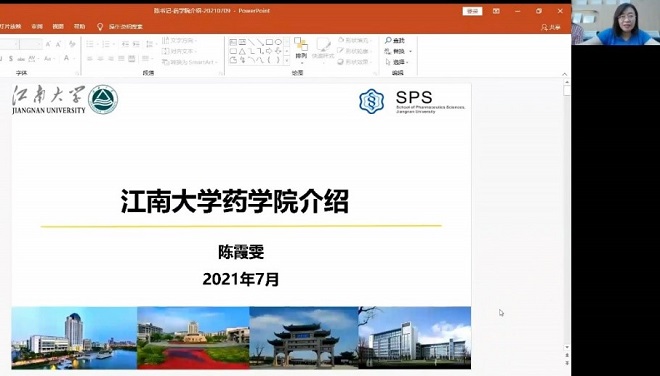
Task: Toggle bulleted list formatting
Action: click(x=90, y=44)
